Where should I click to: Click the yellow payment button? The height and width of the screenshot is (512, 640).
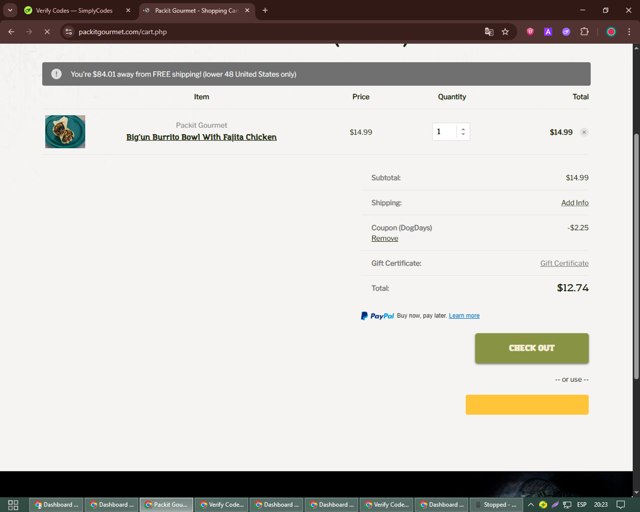pos(527,405)
